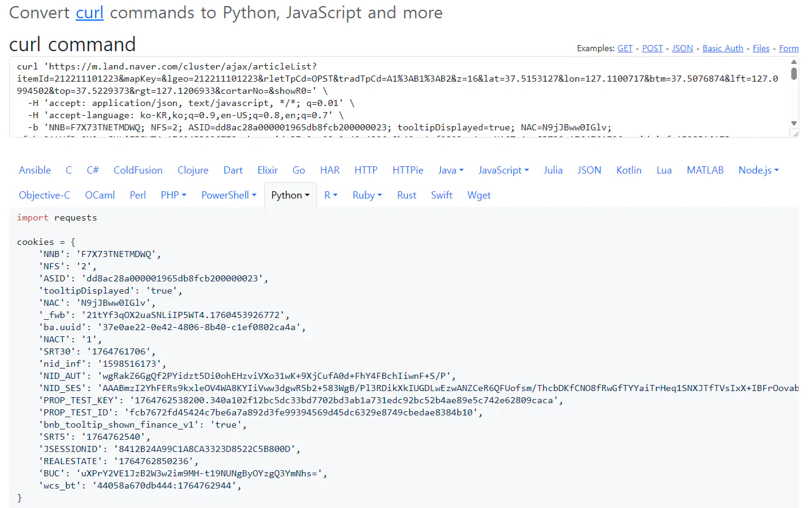This screenshot has height=508, width=812.
Task: Select the HTTPie tab
Action: (408, 170)
